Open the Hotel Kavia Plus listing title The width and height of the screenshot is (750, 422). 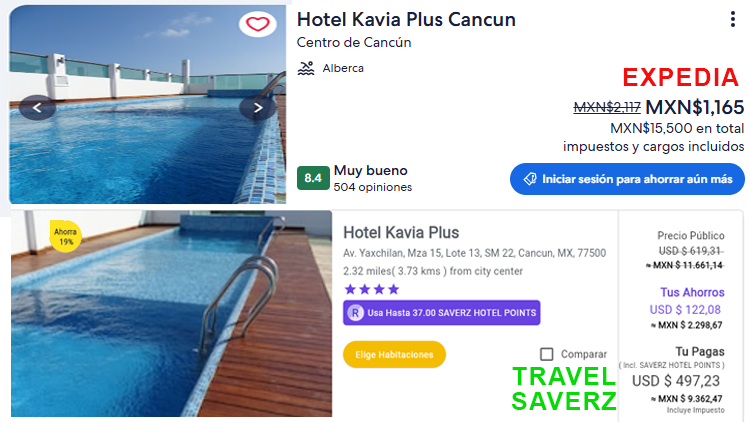401,233
